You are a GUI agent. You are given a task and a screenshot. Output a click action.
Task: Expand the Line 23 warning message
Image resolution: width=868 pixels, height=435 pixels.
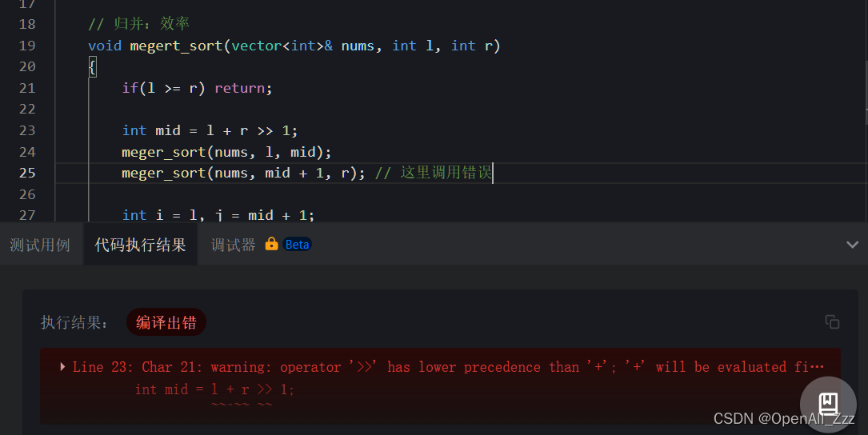(62, 366)
